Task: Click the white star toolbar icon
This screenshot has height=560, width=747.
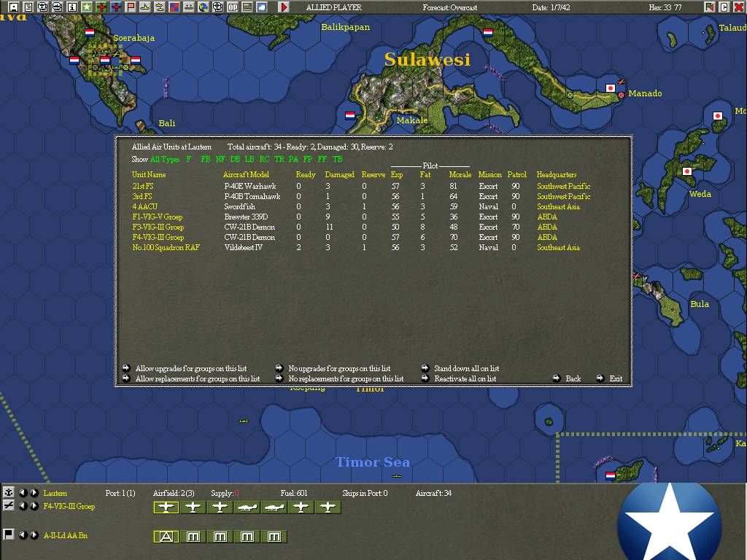Action: point(86,7)
